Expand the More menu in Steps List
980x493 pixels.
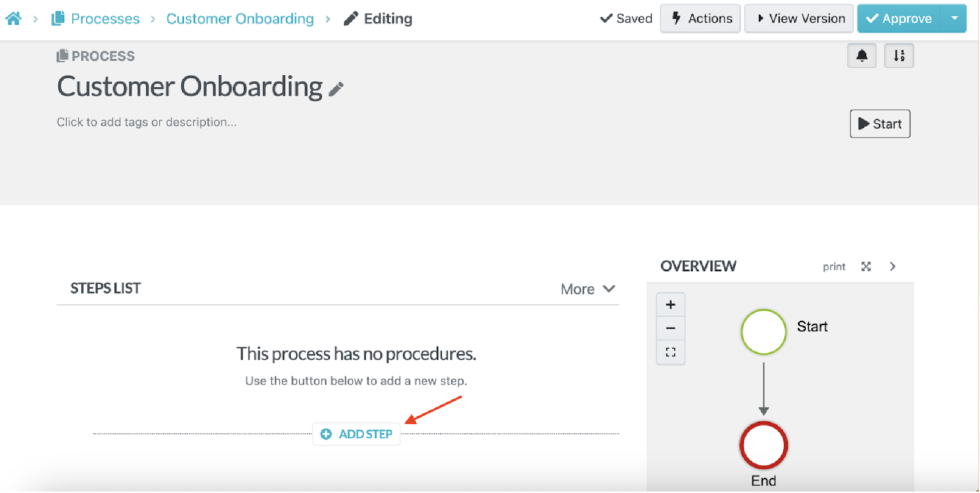(587, 289)
